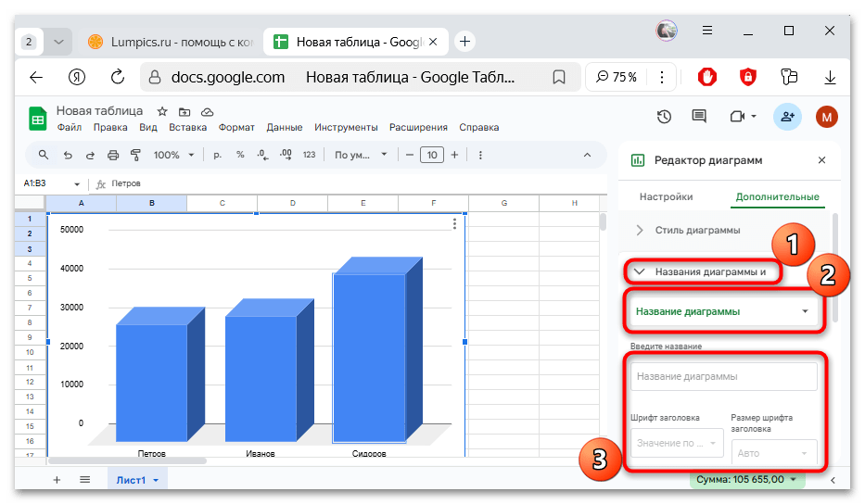This screenshot has width=865, height=504.
Task: Increase font size with plus stepper
Action: [453, 156]
